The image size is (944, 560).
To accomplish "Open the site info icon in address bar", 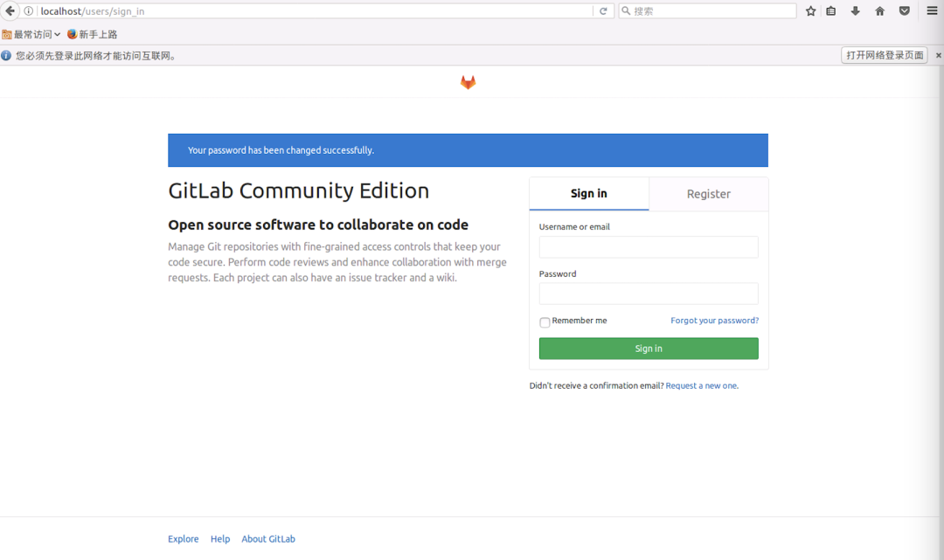I will [x=28, y=10].
